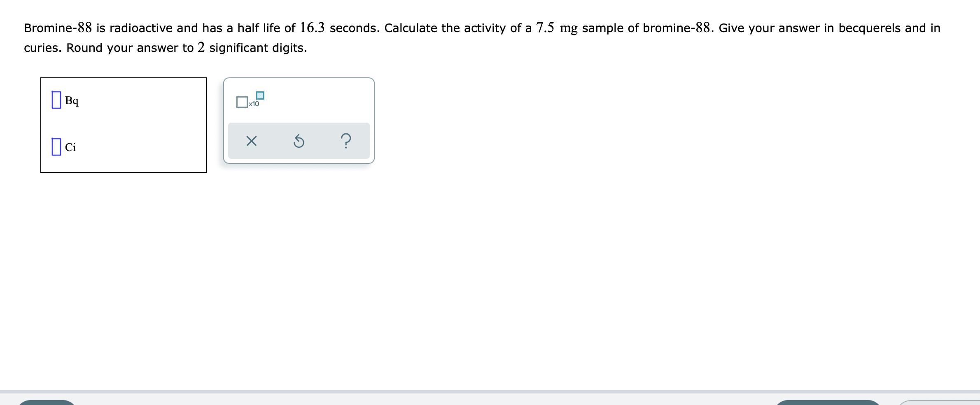Click the scientific notation x10 button

tap(250, 100)
